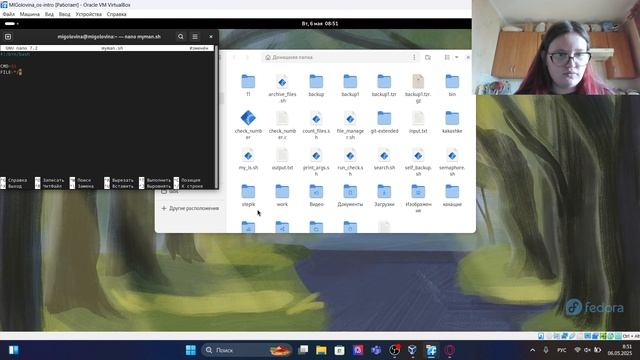Click the nano Вырезать shortcut label

click(x=122, y=180)
